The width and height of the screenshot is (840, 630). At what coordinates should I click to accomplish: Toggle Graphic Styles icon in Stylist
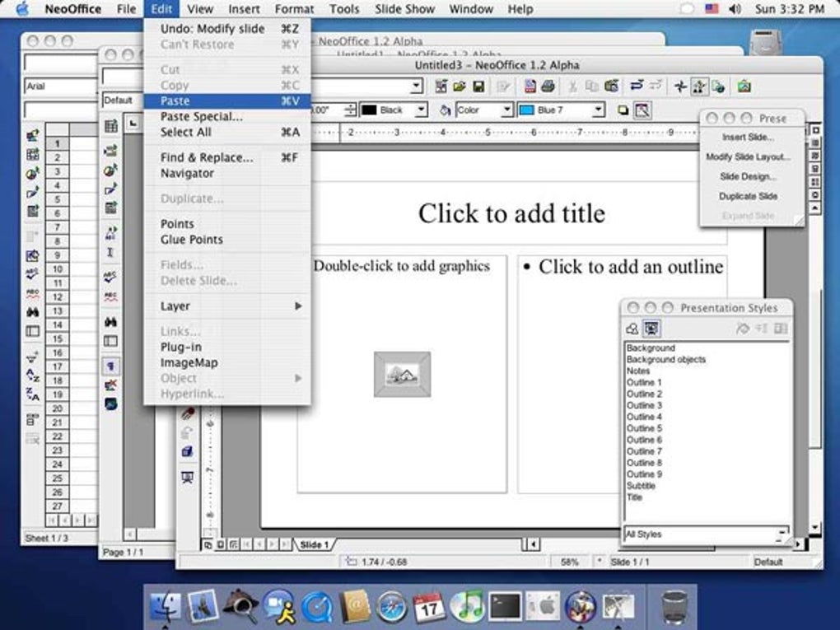[632, 329]
